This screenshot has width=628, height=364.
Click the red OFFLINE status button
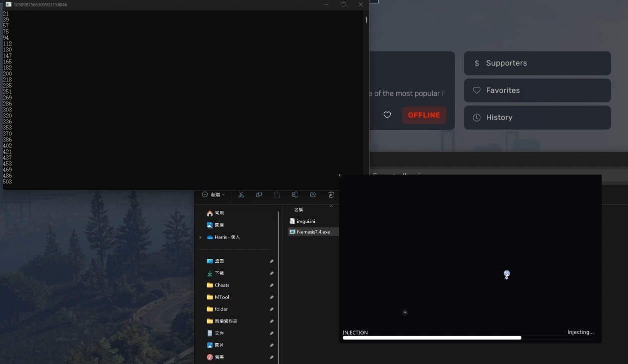click(424, 115)
